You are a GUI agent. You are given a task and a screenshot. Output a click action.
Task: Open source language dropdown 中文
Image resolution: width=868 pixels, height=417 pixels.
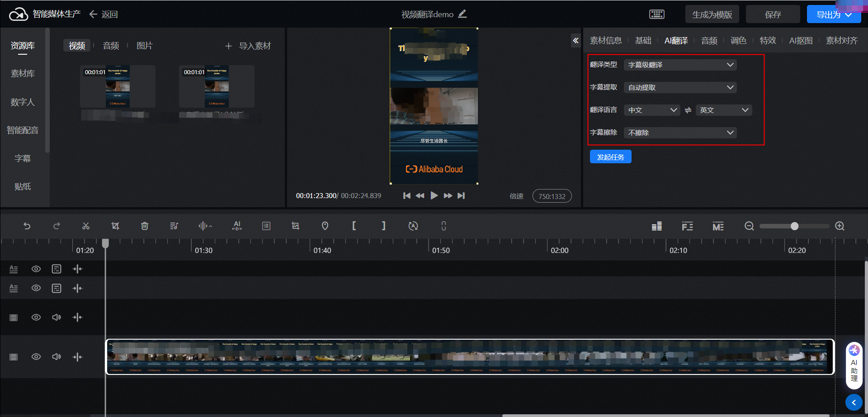click(x=652, y=110)
